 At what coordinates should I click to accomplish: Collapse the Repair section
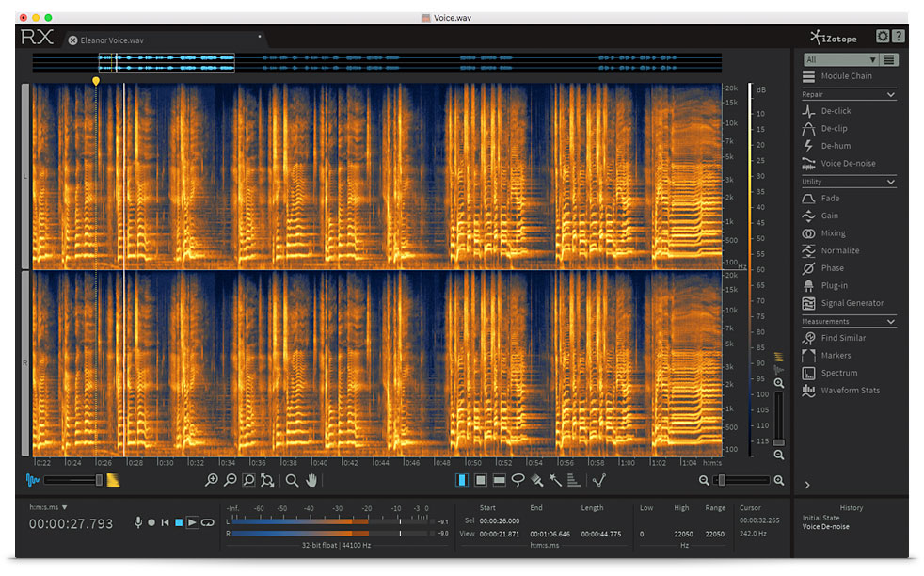pyautogui.click(x=890, y=95)
